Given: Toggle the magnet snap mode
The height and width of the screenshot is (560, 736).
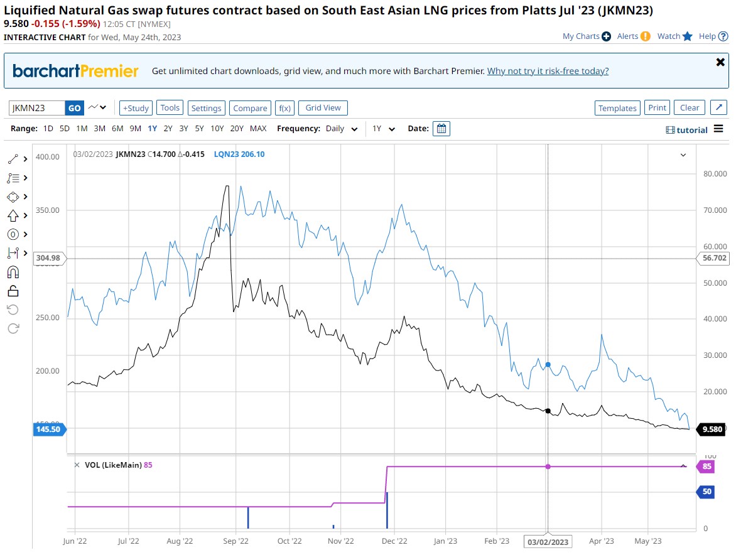Looking at the screenshot, I should [x=13, y=272].
